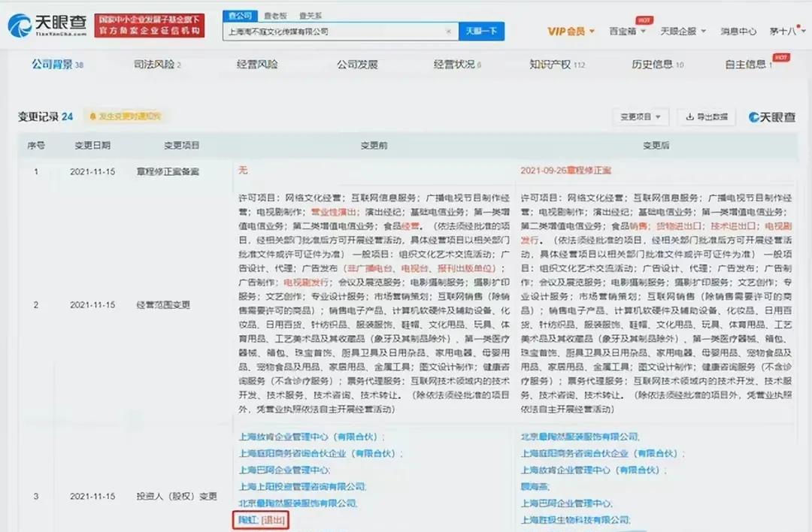
Task: Open 上海巴阿企业管理中心 link in 变更后 column
Action: tap(566, 503)
